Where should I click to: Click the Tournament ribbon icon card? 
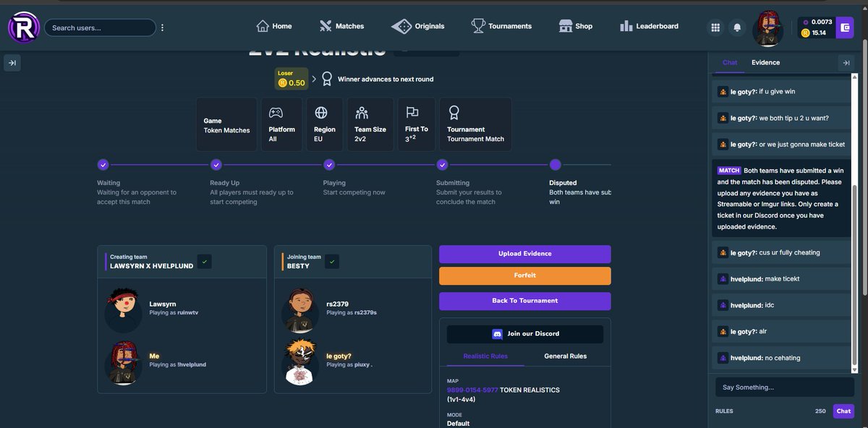point(475,124)
